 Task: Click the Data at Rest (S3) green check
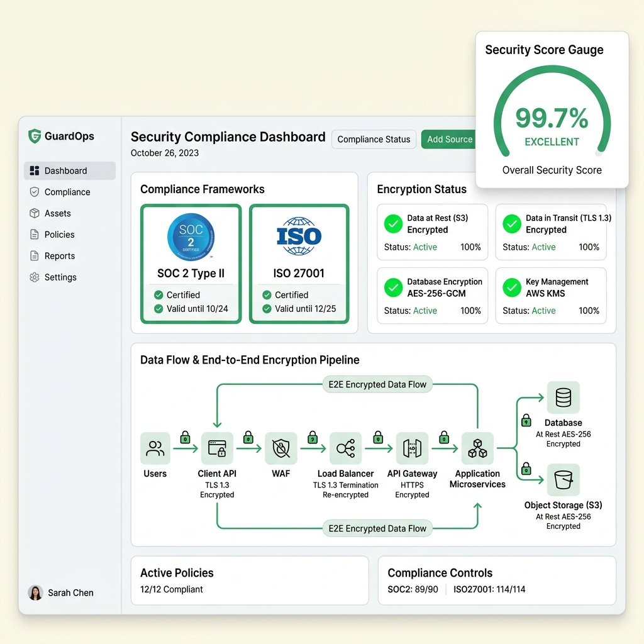[393, 224]
